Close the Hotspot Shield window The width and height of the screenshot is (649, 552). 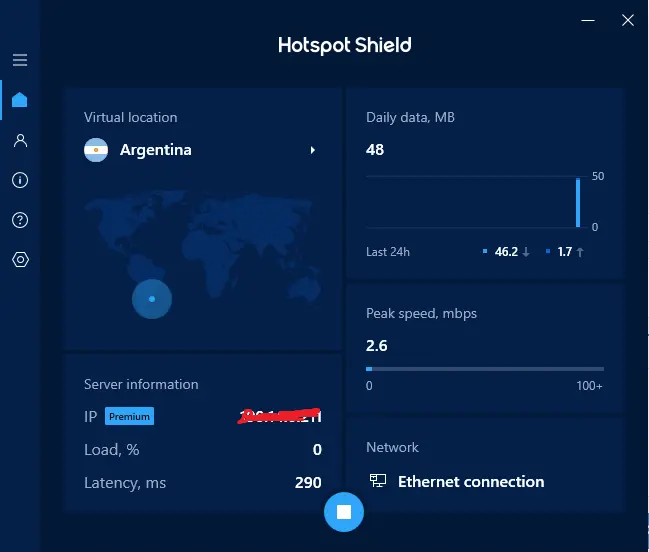[628, 20]
